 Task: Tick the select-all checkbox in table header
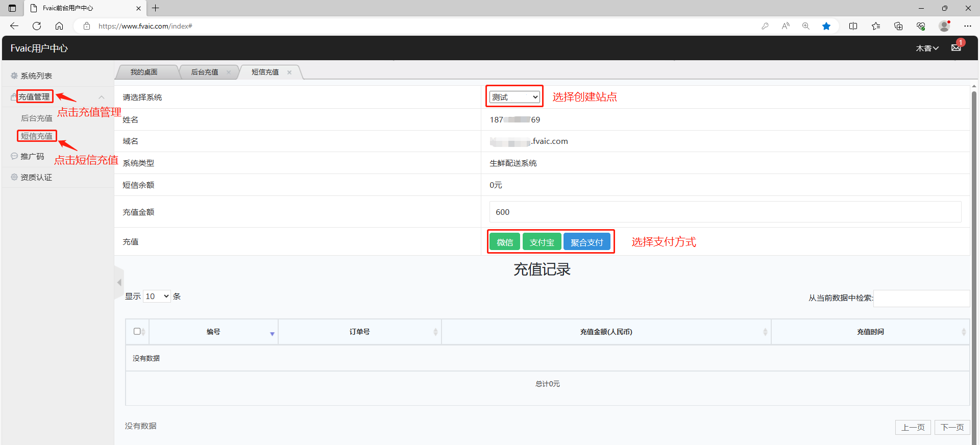tap(137, 331)
